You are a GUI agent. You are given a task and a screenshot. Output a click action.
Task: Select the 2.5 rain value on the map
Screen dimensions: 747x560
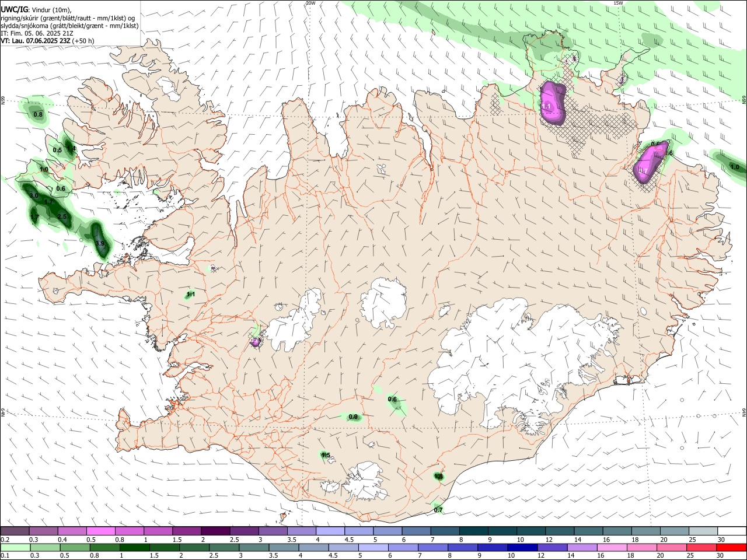point(62,216)
